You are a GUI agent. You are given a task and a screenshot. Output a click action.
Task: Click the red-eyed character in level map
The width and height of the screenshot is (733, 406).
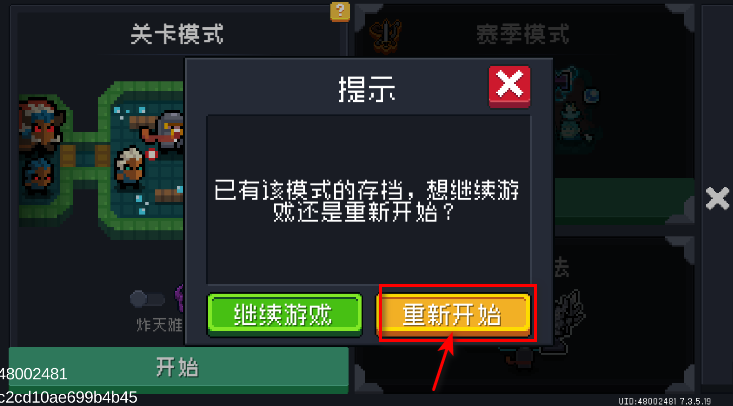pos(40,125)
